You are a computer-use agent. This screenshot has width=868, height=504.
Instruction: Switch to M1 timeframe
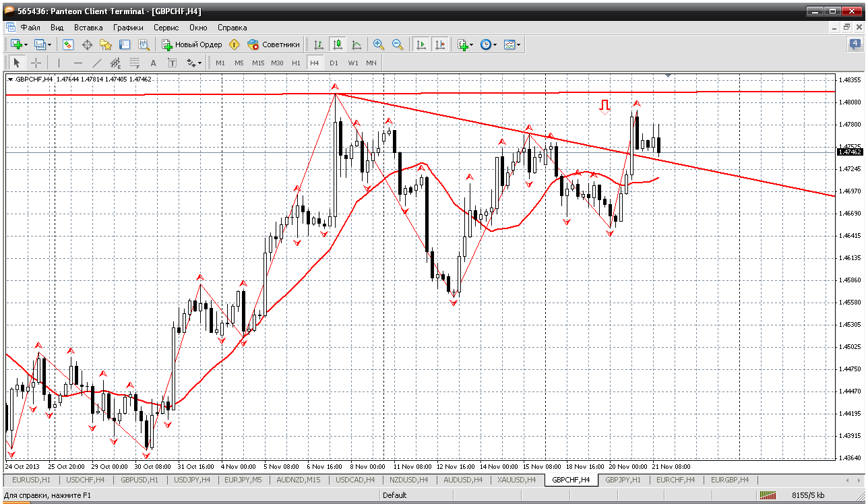(x=220, y=63)
